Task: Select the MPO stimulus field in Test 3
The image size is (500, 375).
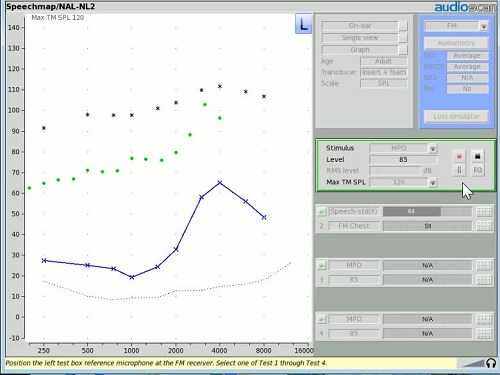Action: point(354,265)
